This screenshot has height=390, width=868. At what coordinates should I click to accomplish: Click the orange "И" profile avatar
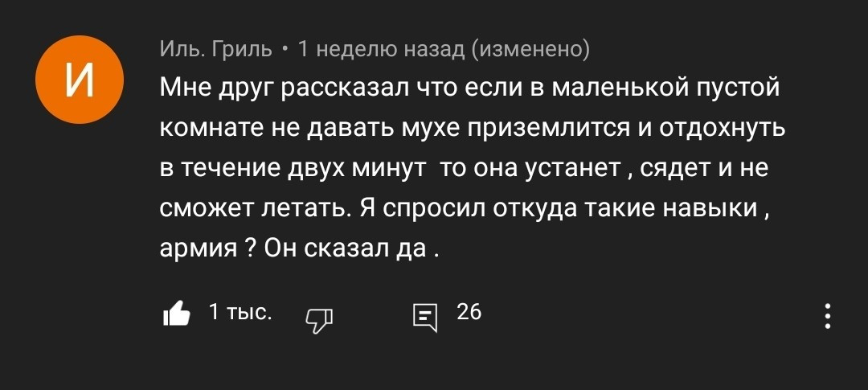(79, 79)
